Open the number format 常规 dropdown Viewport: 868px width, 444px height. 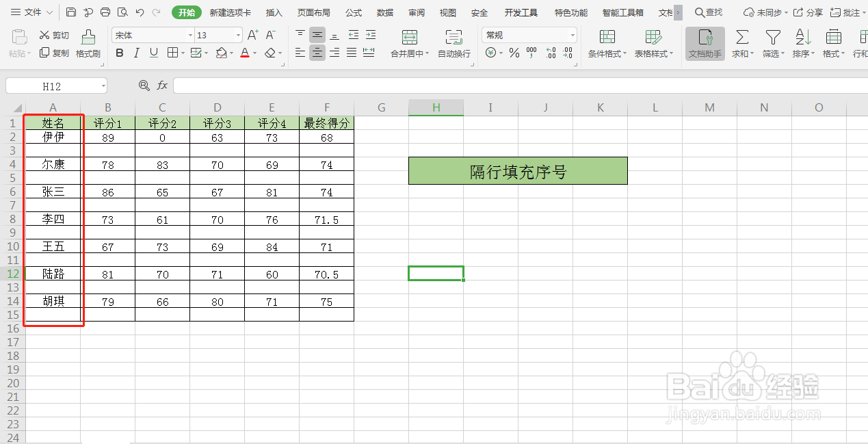pos(572,35)
